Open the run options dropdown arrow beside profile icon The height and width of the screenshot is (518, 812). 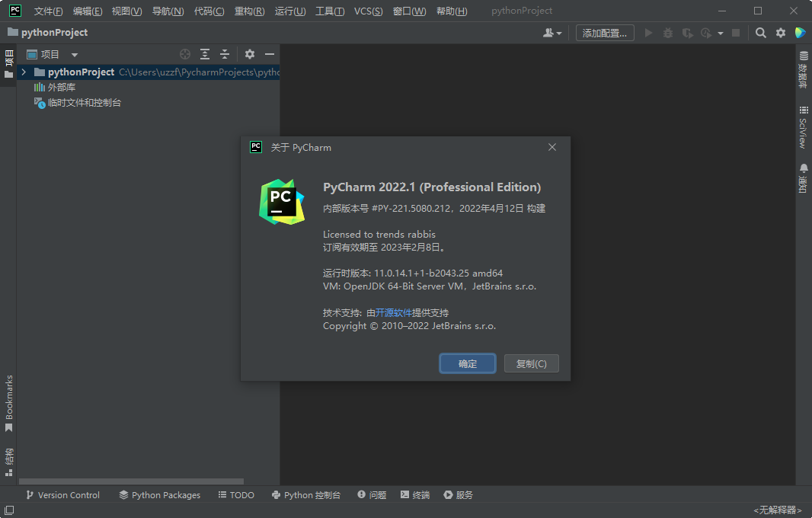click(721, 34)
